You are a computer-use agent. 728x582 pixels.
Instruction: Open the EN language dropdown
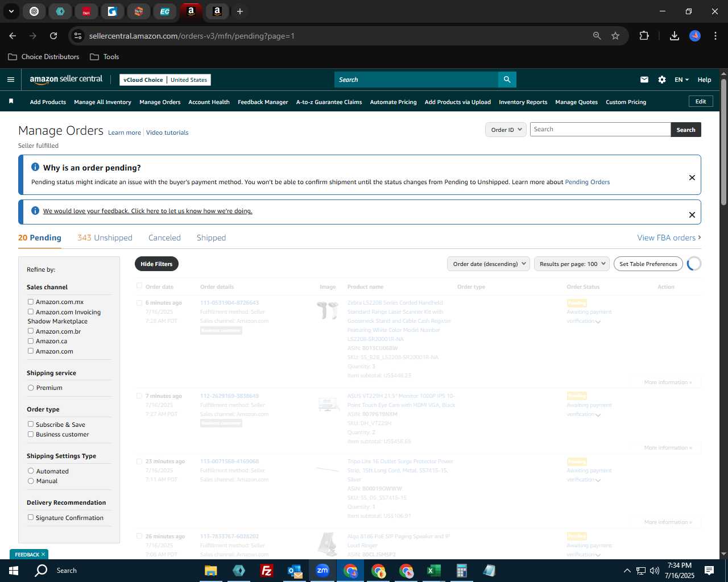tap(681, 80)
